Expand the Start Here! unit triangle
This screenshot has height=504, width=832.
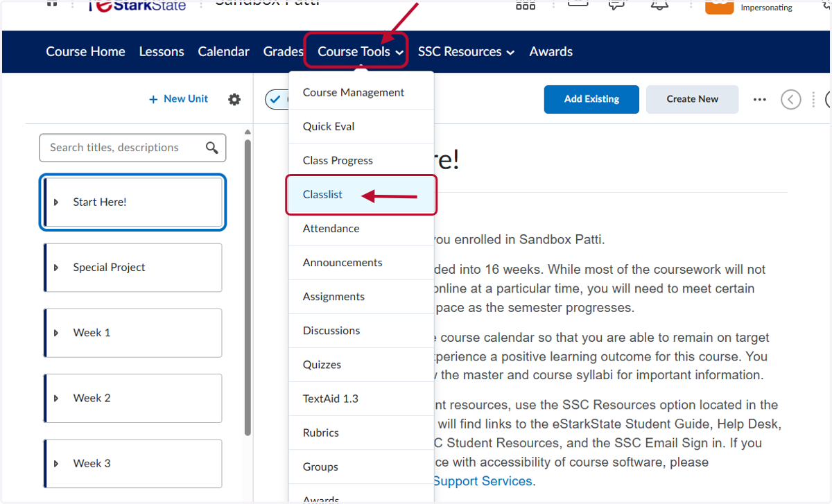click(57, 202)
